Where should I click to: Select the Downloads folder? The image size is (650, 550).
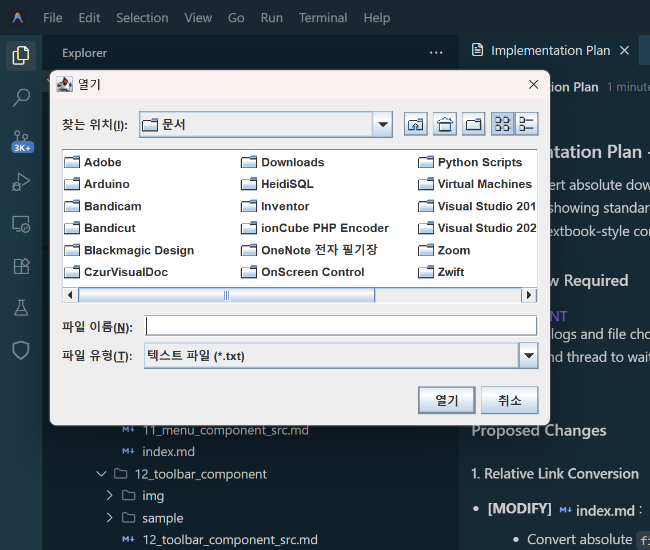tap(283, 162)
